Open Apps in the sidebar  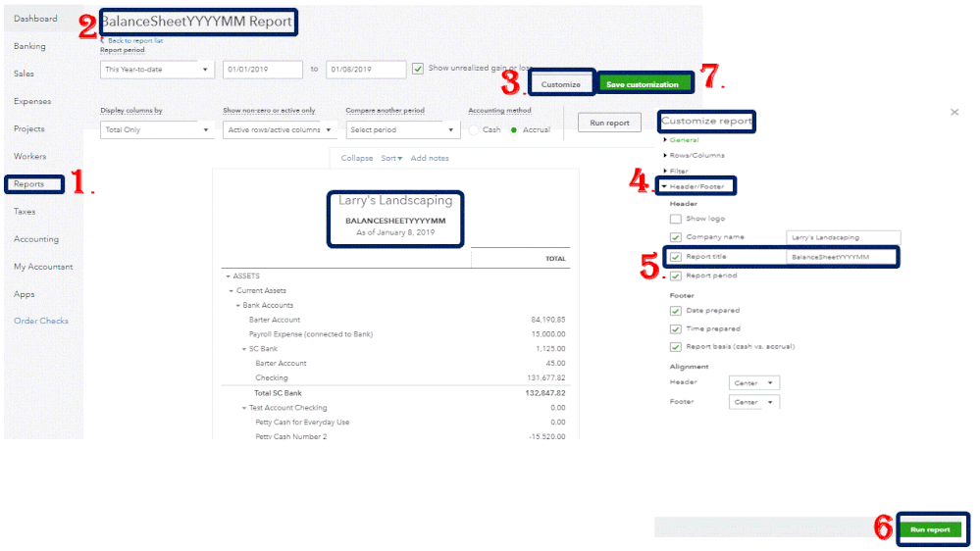pyautogui.click(x=24, y=293)
